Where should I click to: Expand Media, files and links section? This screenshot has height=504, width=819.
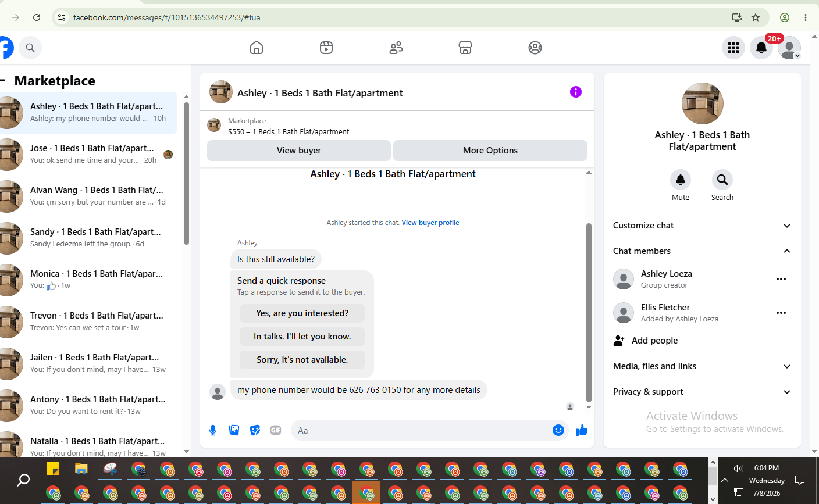click(702, 366)
